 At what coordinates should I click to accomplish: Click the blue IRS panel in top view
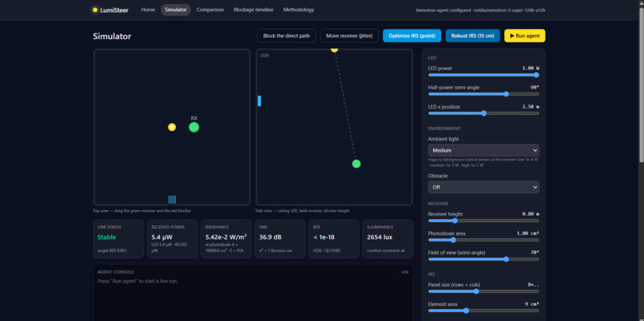[x=172, y=200]
